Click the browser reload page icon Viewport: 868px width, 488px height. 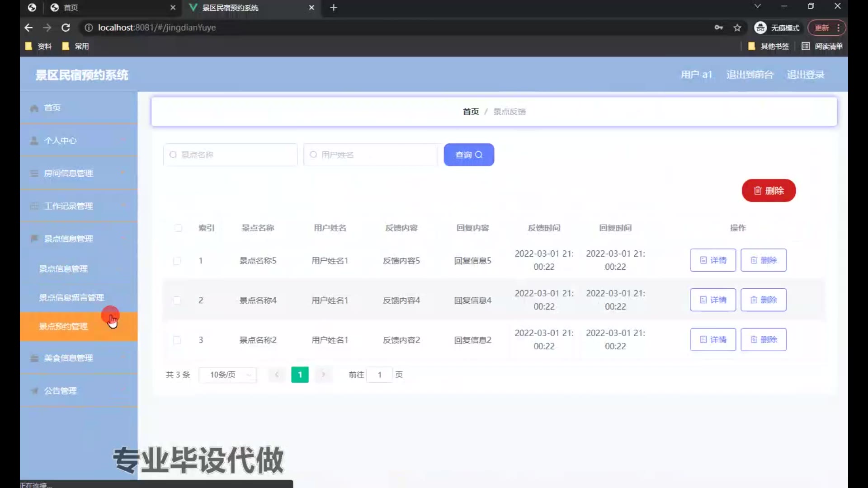(x=66, y=28)
